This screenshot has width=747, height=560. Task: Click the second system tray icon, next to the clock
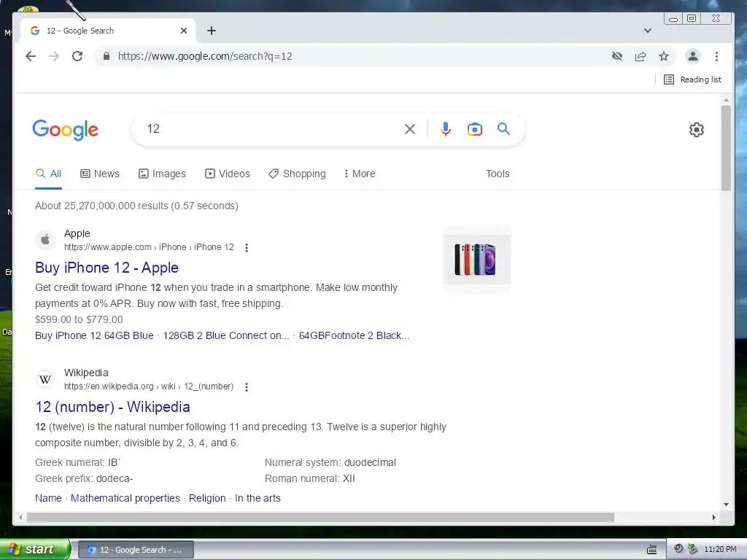click(693, 549)
